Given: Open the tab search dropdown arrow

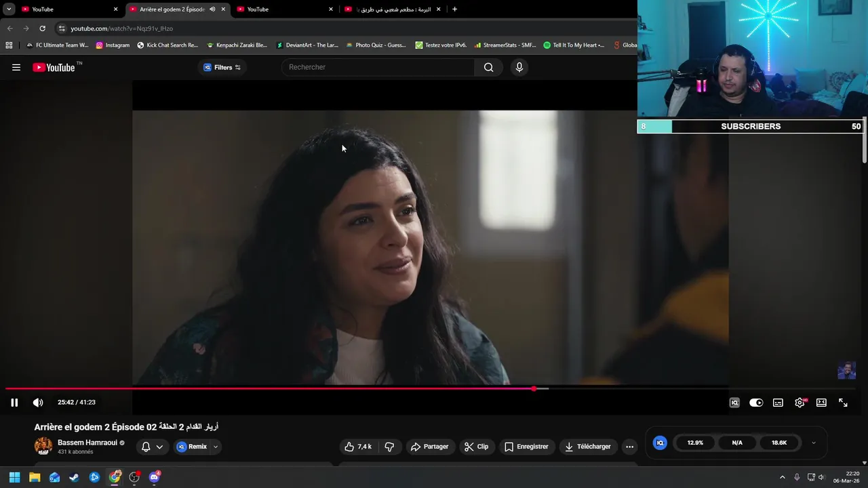Looking at the screenshot, I should coord(9,9).
